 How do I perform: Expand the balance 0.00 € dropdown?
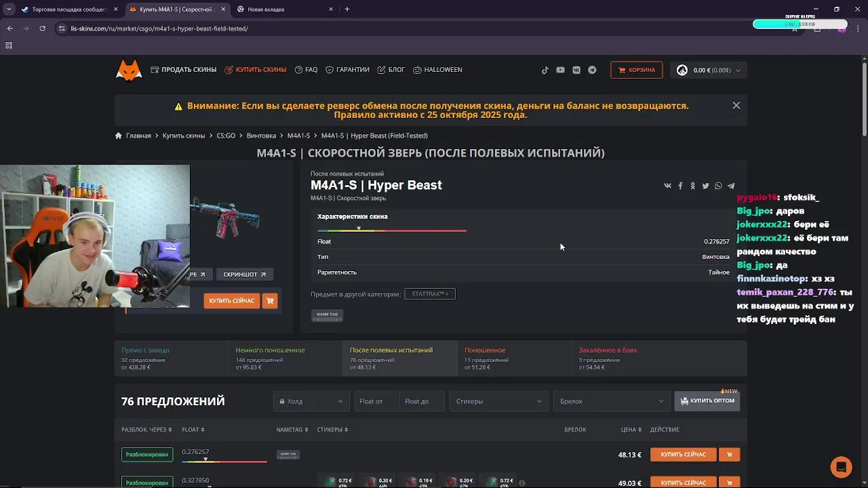pyautogui.click(x=708, y=70)
